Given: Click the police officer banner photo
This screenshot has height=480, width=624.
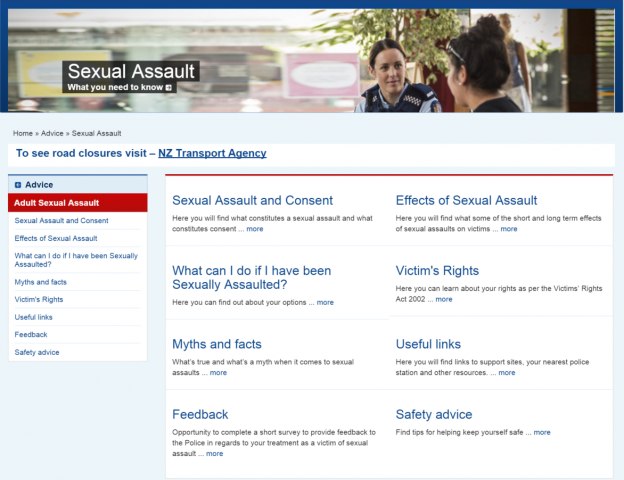Looking at the screenshot, I should pyautogui.click(x=312, y=60).
